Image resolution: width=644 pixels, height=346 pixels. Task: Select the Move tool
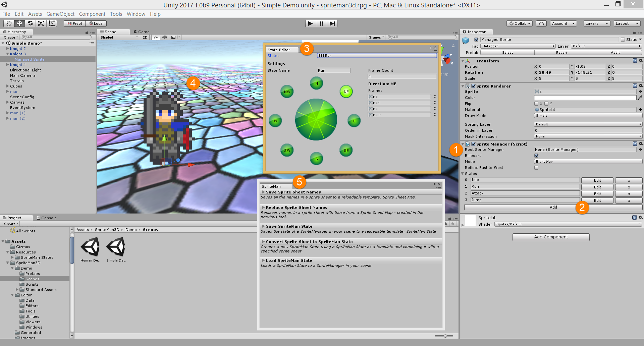[19, 23]
